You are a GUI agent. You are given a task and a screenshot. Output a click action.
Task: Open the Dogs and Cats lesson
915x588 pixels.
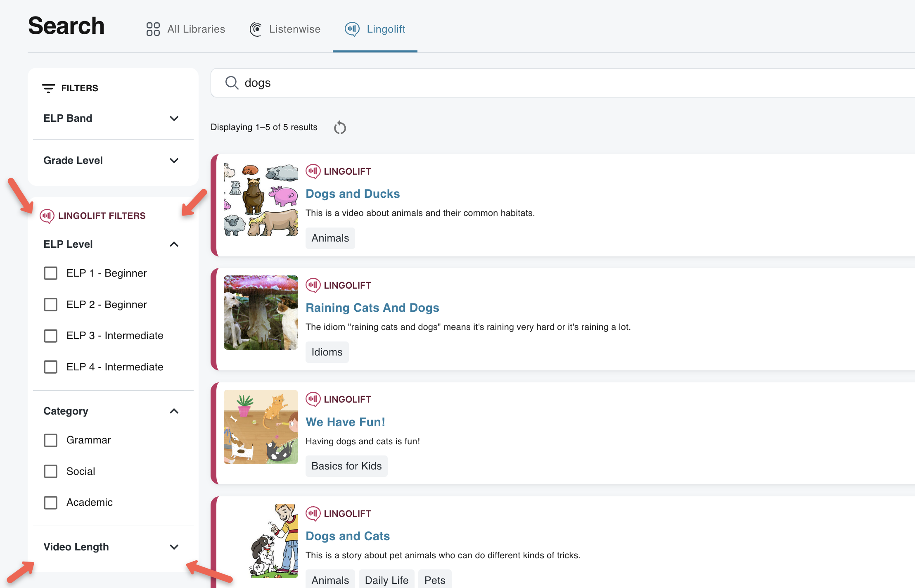[x=348, y=536]
